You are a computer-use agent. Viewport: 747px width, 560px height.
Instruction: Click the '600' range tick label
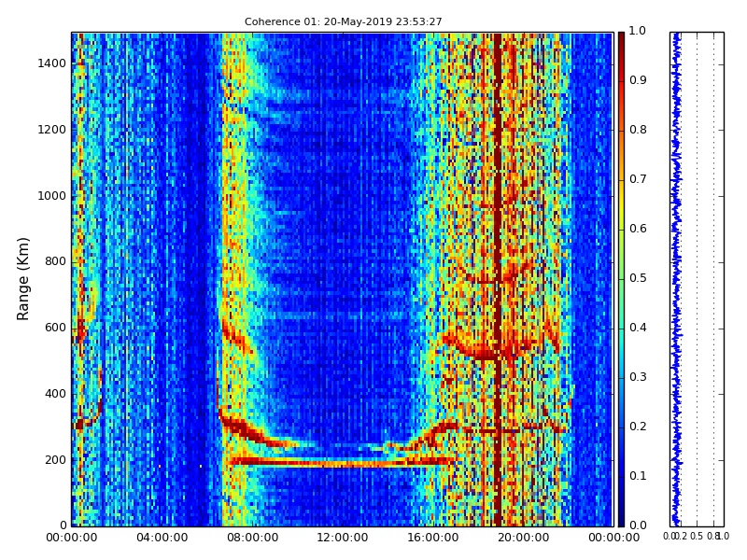55,328
